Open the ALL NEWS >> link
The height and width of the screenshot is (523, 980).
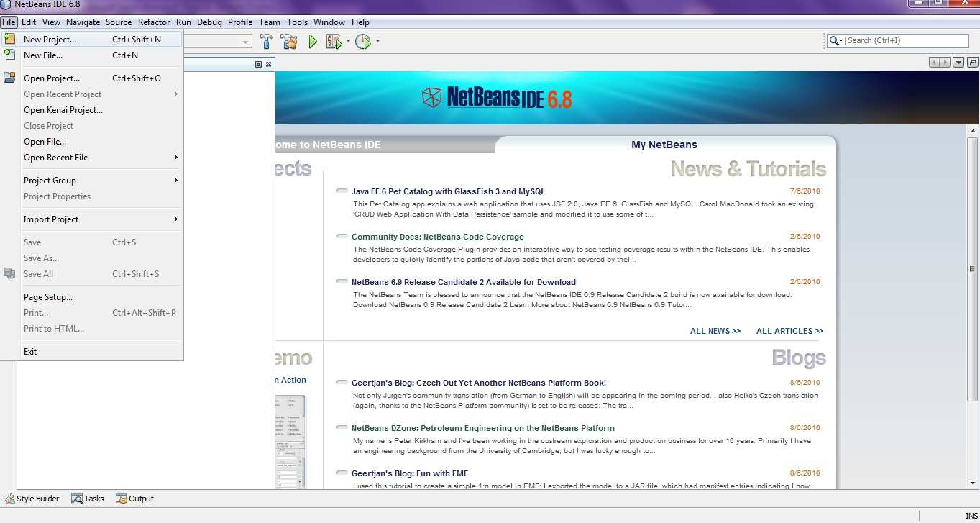coord(715,331)
